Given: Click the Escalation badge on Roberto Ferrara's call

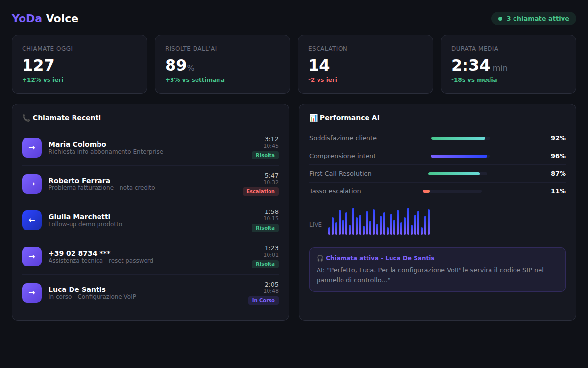Looking at the screenshot, I should 261,191.
